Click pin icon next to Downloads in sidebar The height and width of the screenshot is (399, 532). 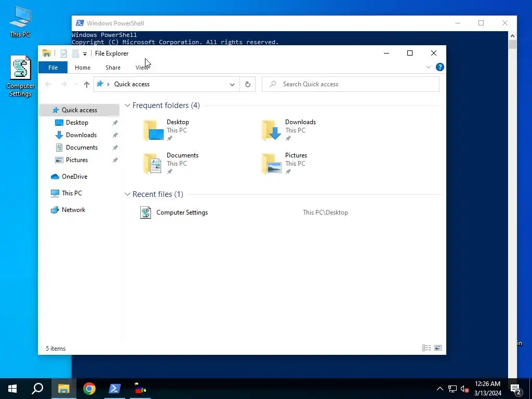(115, 135)
